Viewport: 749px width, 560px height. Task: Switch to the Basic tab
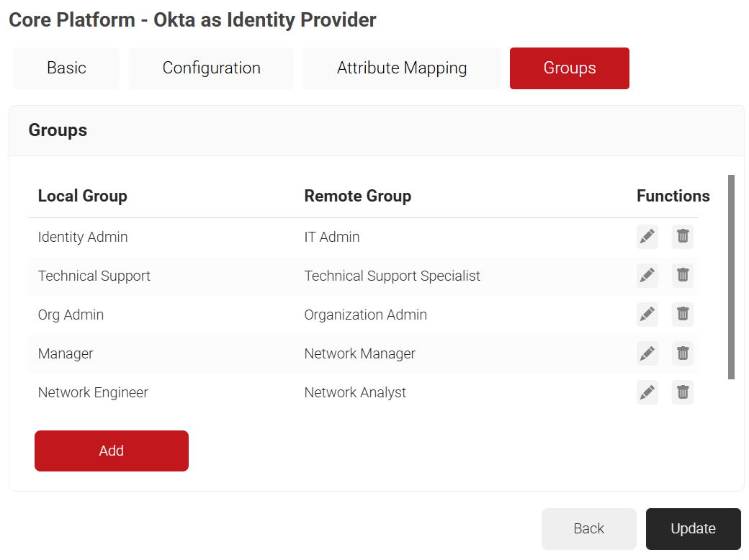[66, 68]
